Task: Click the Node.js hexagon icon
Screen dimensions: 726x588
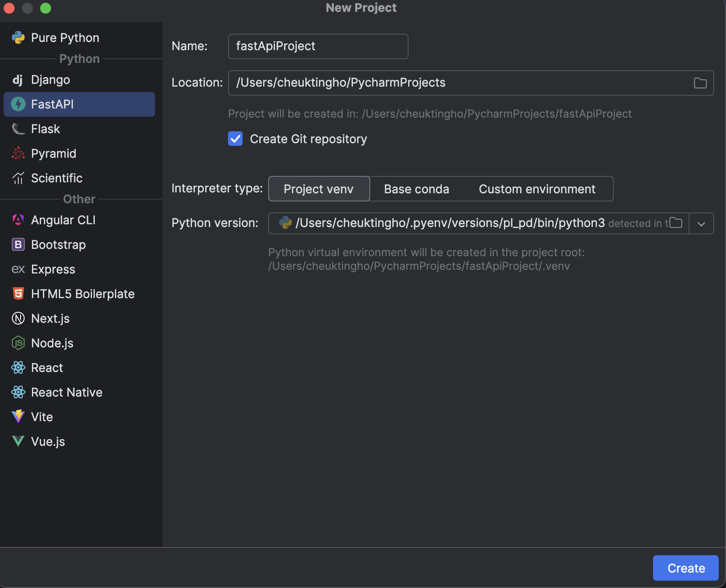Action: coord(18,343)
